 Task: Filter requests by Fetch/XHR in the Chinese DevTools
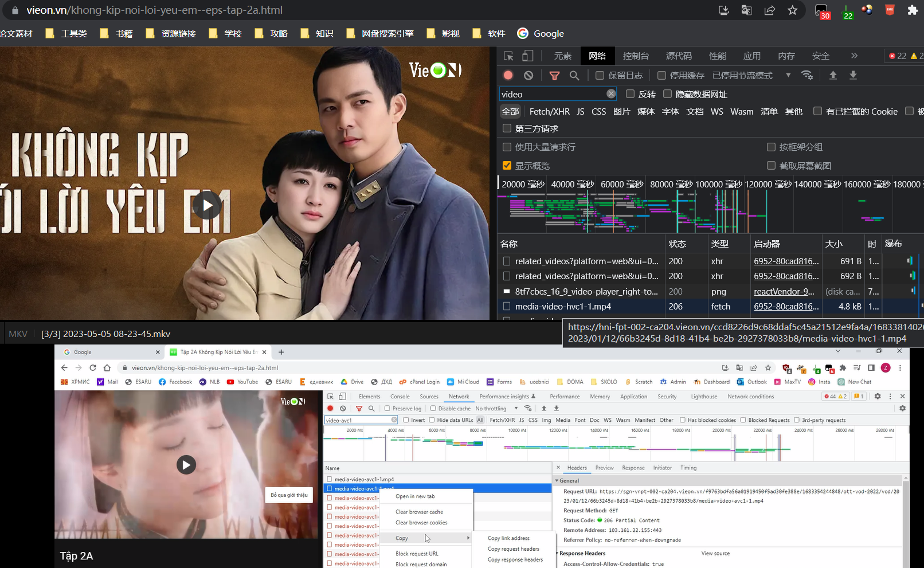click(549, 111)
